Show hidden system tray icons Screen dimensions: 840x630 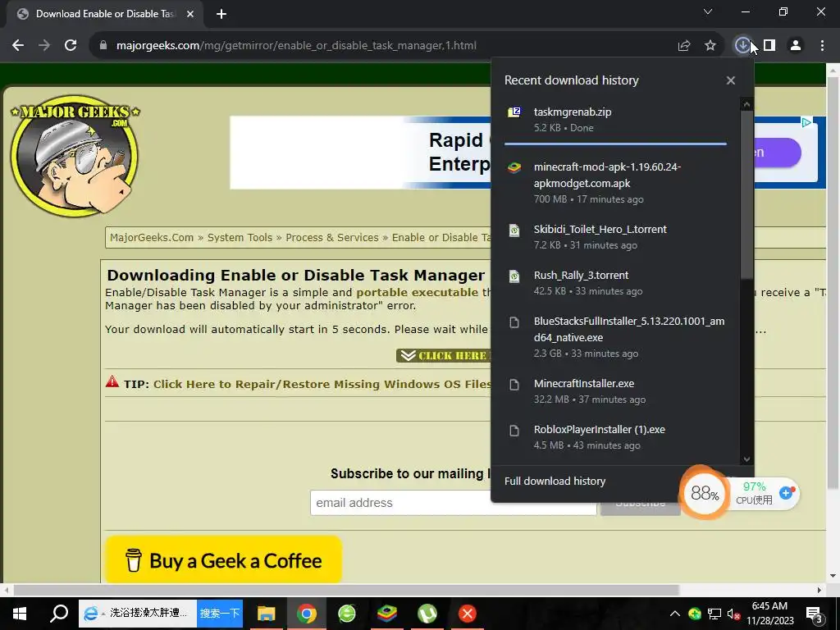click(x=675, y=614)
